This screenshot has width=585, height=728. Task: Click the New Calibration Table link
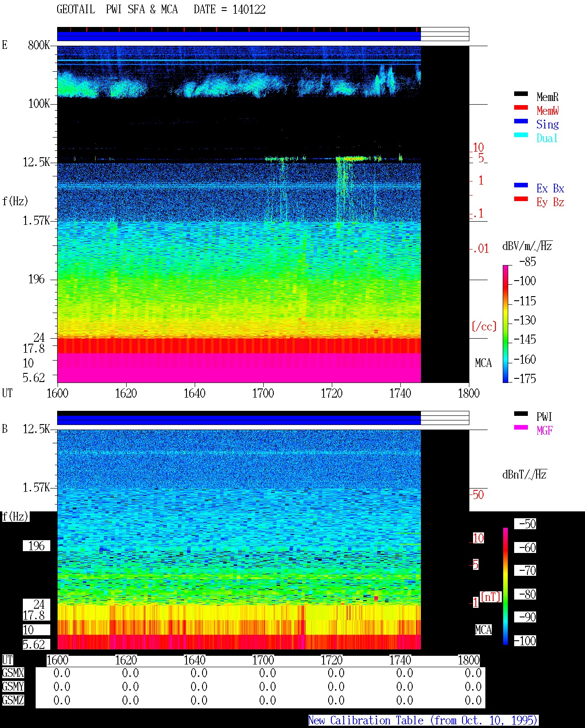pos(423,721)
